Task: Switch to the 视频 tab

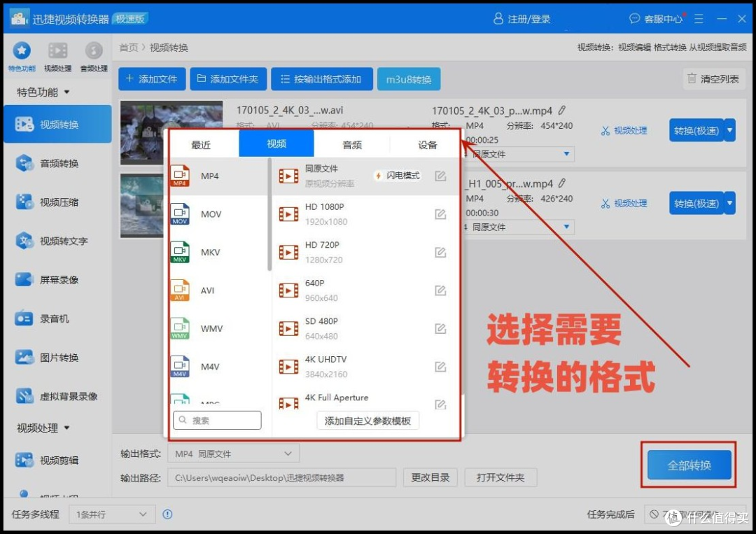Action: pyautogui.click(x=276, y=143)
